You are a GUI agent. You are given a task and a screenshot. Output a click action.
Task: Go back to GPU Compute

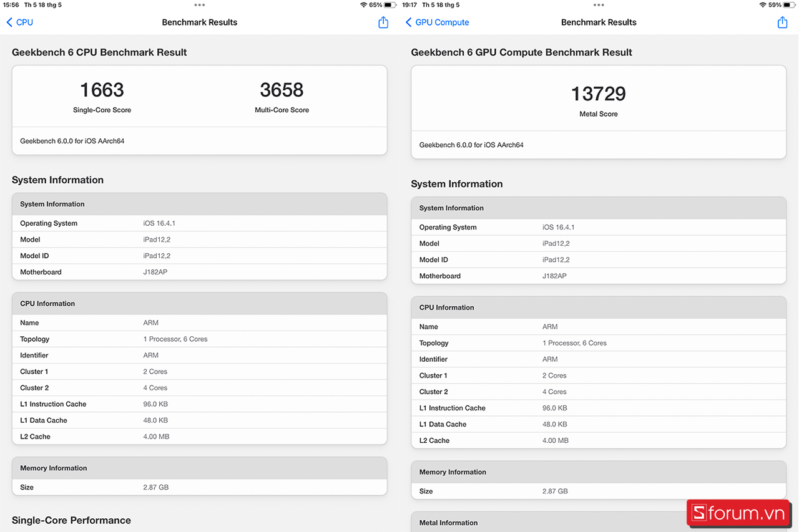(437, 22)
